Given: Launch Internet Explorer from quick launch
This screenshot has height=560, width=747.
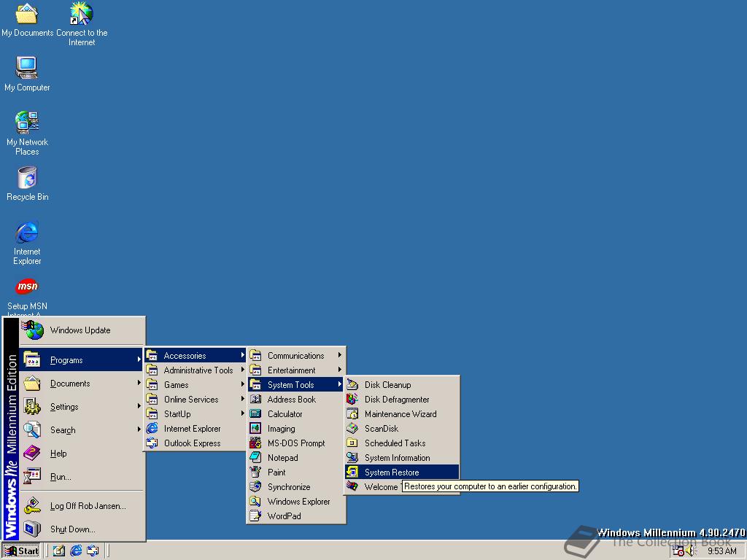Looking at the screenshot, I should pos(76,551).
